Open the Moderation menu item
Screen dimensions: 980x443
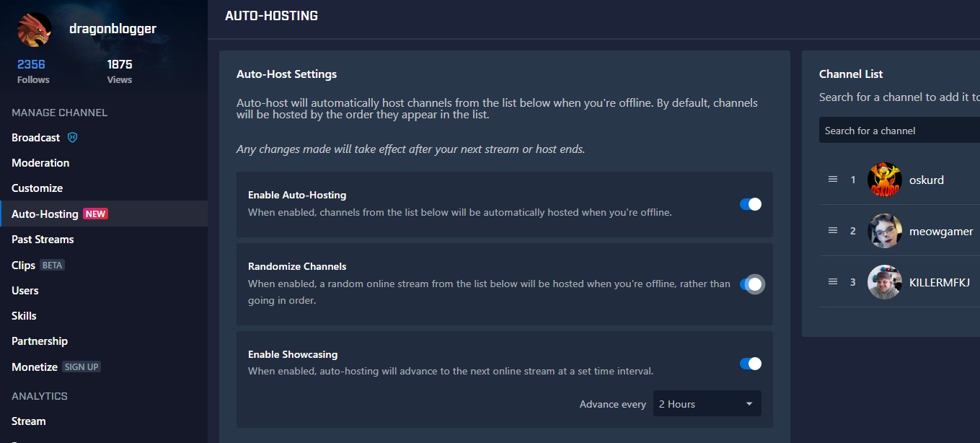pos(40,163)
